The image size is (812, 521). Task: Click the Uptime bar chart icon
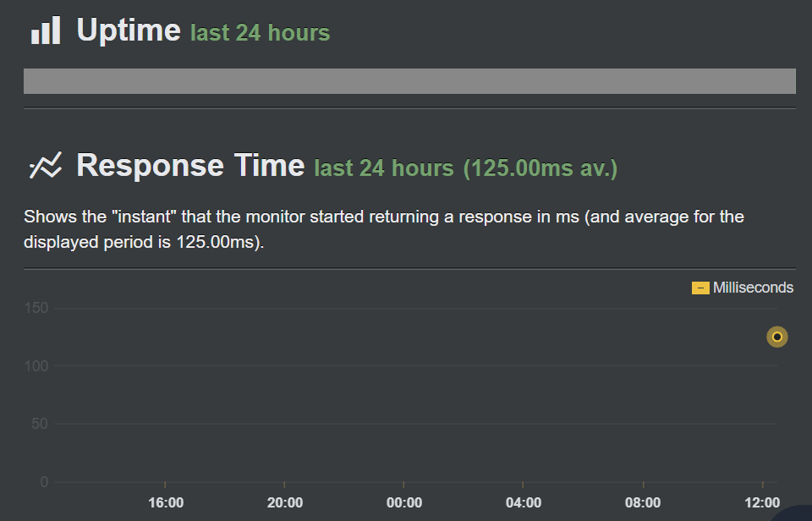46,30
